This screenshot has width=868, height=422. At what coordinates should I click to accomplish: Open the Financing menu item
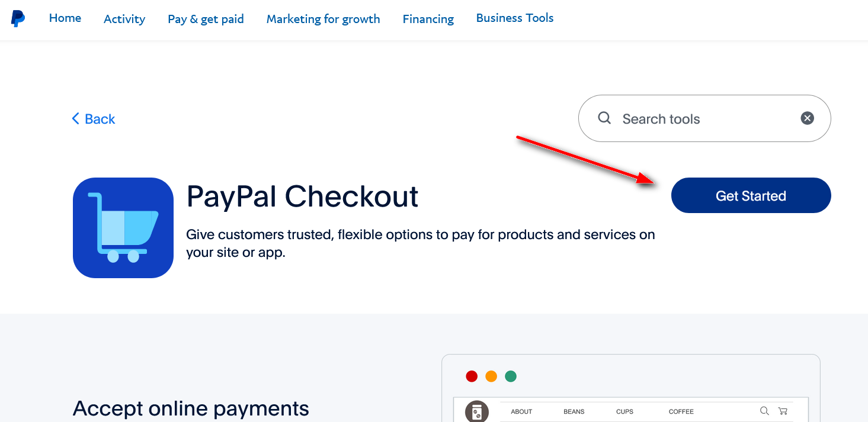[x=428, y=19]
